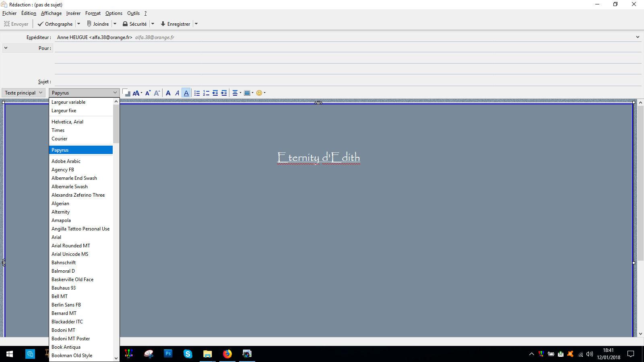644x362 pixels.
Task: Increase the font size
Action: (157, 93)
